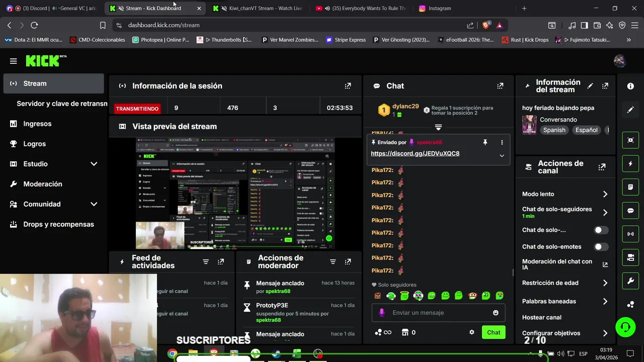Toggle the Chat de solo-... switch
The image size is (644, 362).
click(x=601, y=230)
